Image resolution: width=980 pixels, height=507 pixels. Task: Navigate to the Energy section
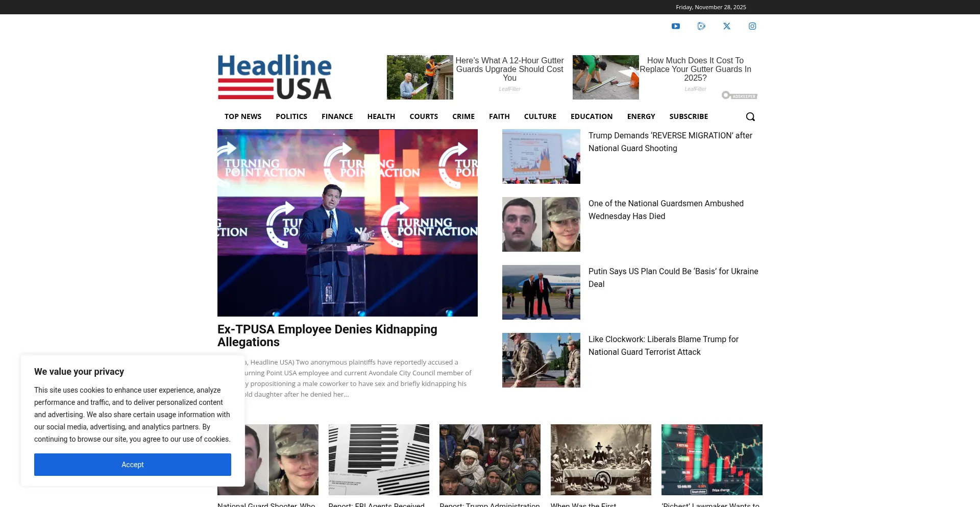point(641,116)
